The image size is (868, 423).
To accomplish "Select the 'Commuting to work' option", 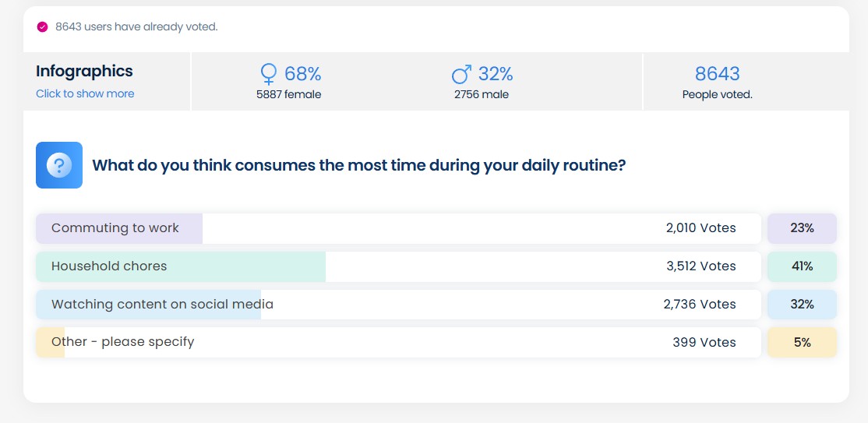I will tap(115, 228).
